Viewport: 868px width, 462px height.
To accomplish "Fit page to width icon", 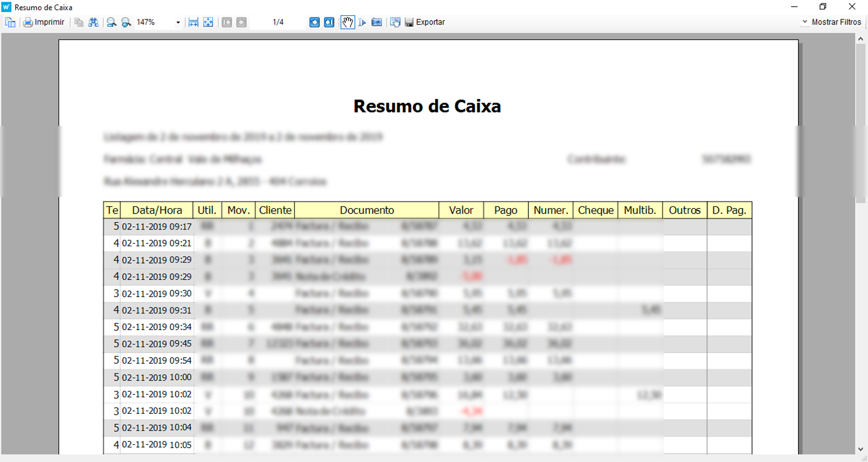I will point(194,23).
